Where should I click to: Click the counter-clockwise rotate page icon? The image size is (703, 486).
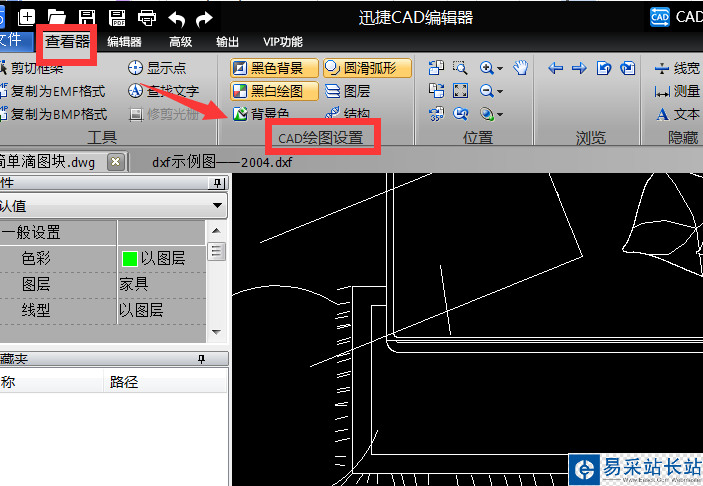click(436, 67)
